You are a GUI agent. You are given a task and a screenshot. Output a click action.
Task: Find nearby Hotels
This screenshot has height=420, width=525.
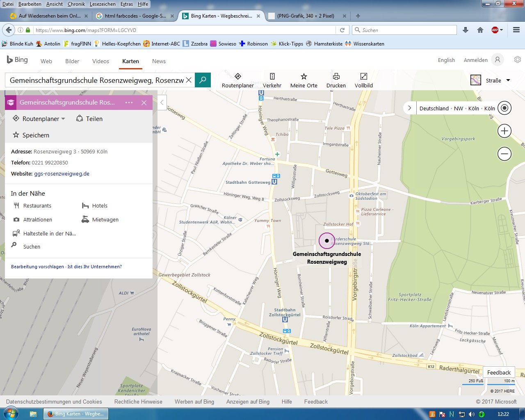[95, 206]
